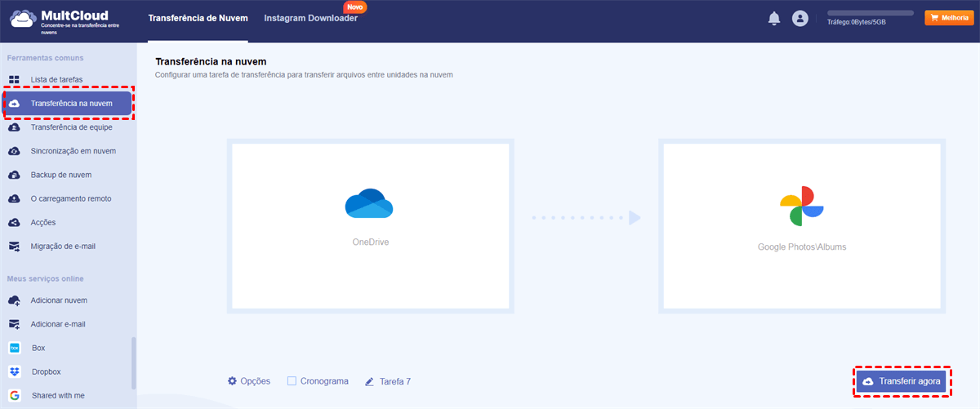The width and height of the screenshot is (980, 409).
Task: Click the Box account label
Action: coord(38,348)
